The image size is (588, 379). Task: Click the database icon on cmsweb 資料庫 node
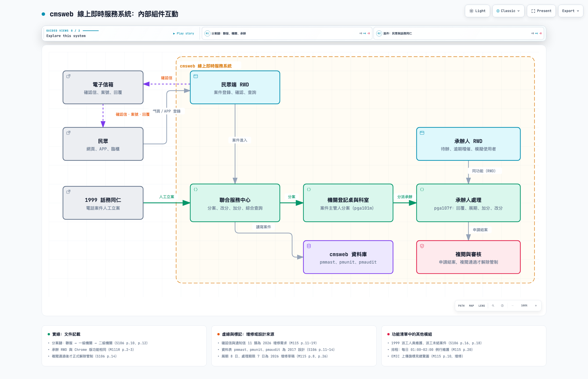click(309, 246)
